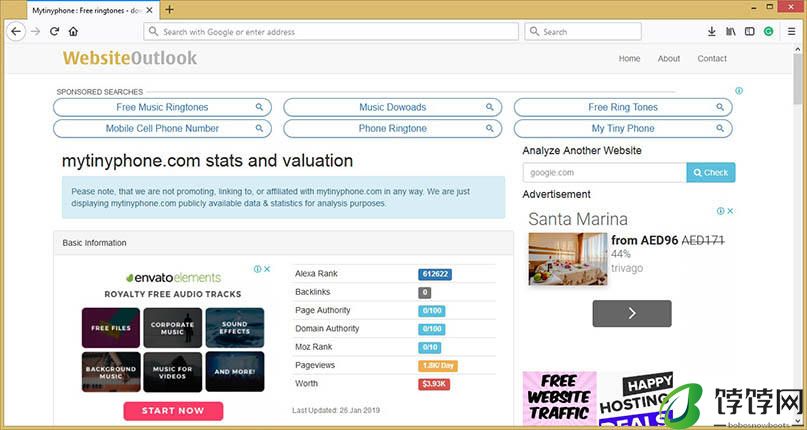Image resolution: width=807 pixels, height=430 pixels.
Task: Click mytinyphone.com stats and valuation heading
Action: coord(207,161)
